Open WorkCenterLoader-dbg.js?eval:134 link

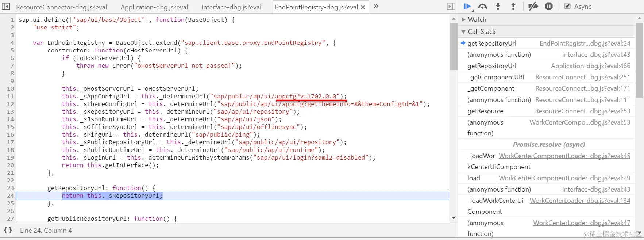580,201
